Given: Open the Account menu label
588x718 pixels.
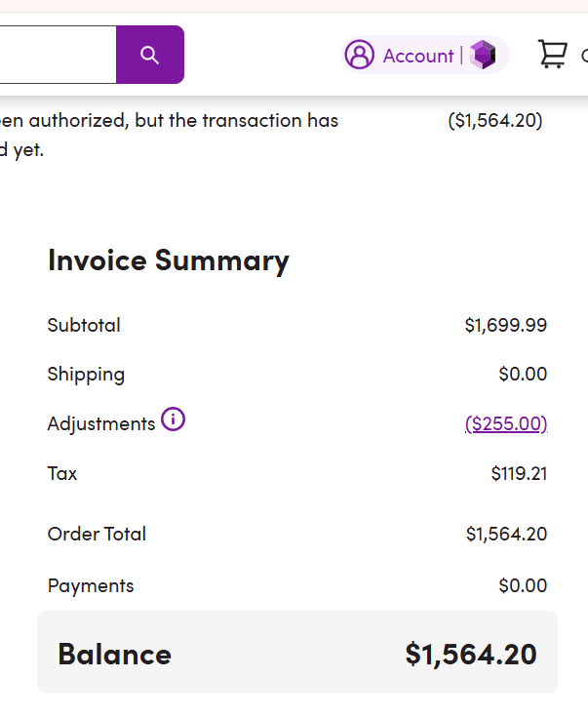Looking at the screenshot, I should (x=418, y=56).
